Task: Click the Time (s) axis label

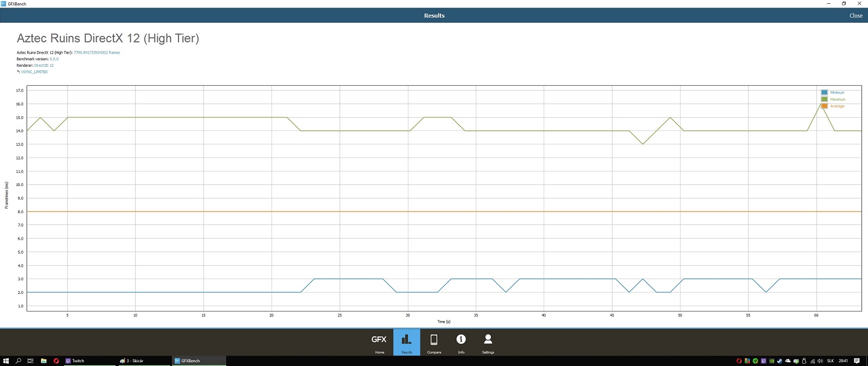Action: click(444, 322)
